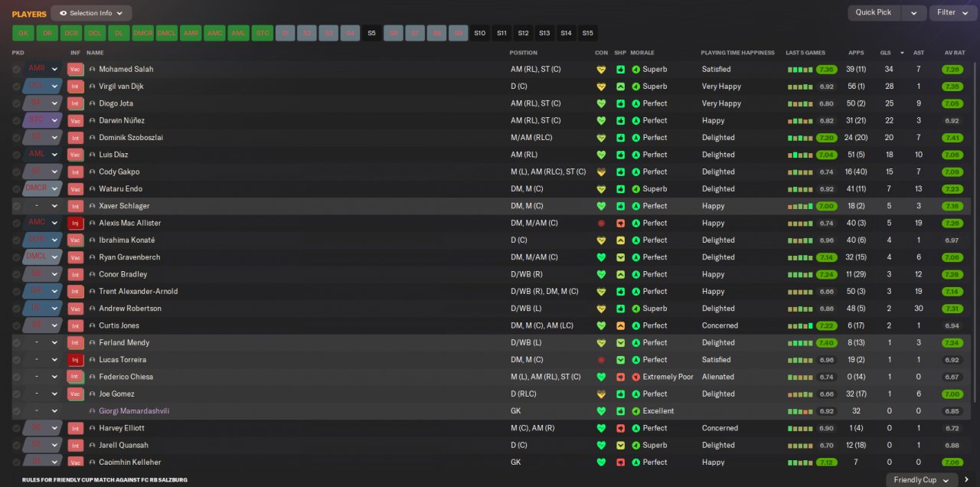This screenshot has width=980, height=487.
Task: Click the player profile icon beside Diogo Jota
Action: [x=93, y=103]
